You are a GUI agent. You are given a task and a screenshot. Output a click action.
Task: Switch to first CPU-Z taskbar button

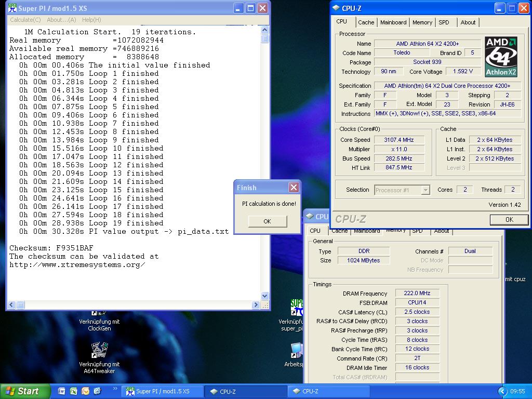pyautogui.click(x=246, y=391)
